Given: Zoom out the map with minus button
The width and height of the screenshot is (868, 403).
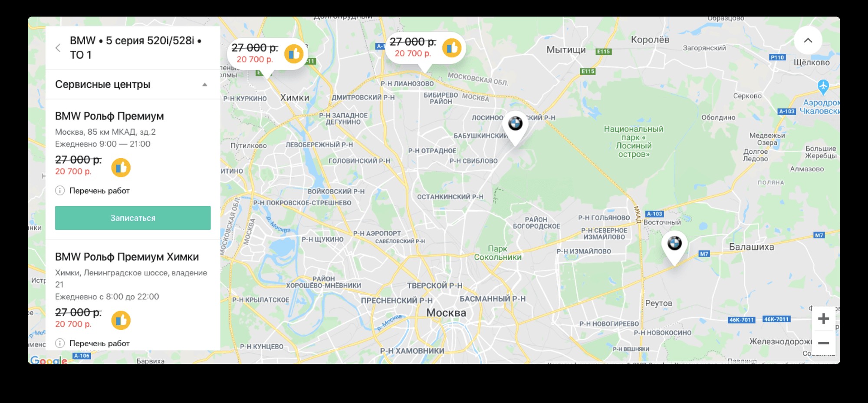Looking at the screenshot, I should coord(823,343).
